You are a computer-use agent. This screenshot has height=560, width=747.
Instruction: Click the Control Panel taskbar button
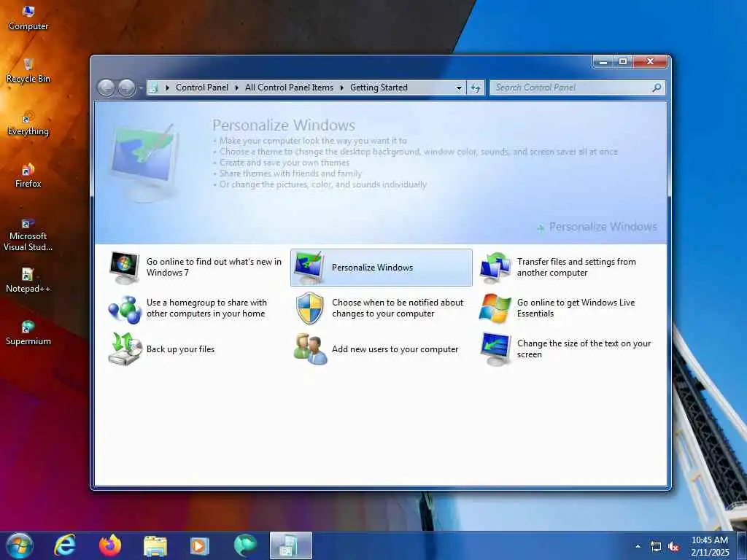290,545
